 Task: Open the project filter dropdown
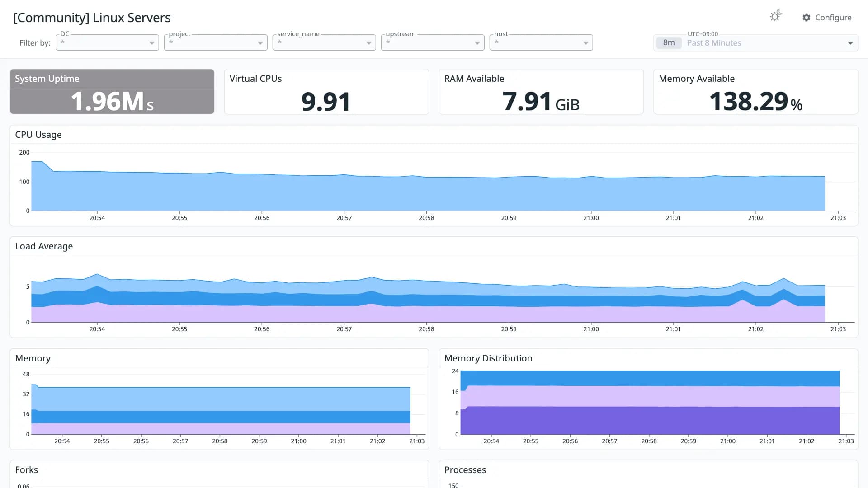click(x=216, y=42)
